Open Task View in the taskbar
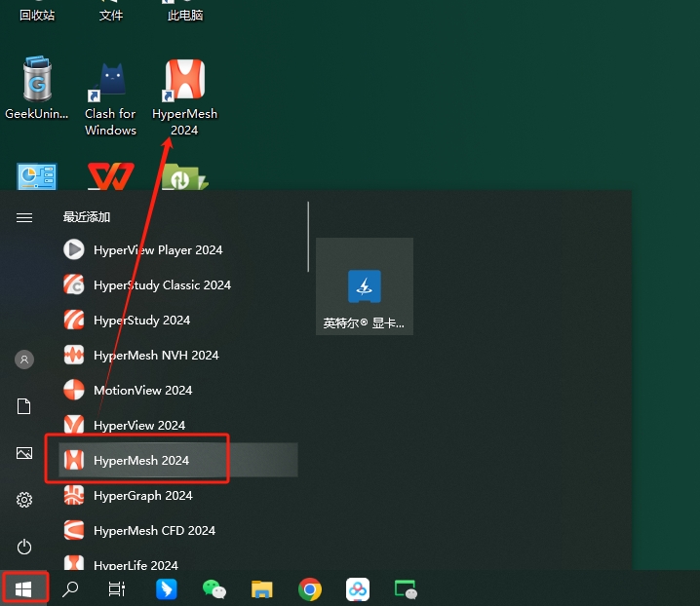 pos(117,588)
